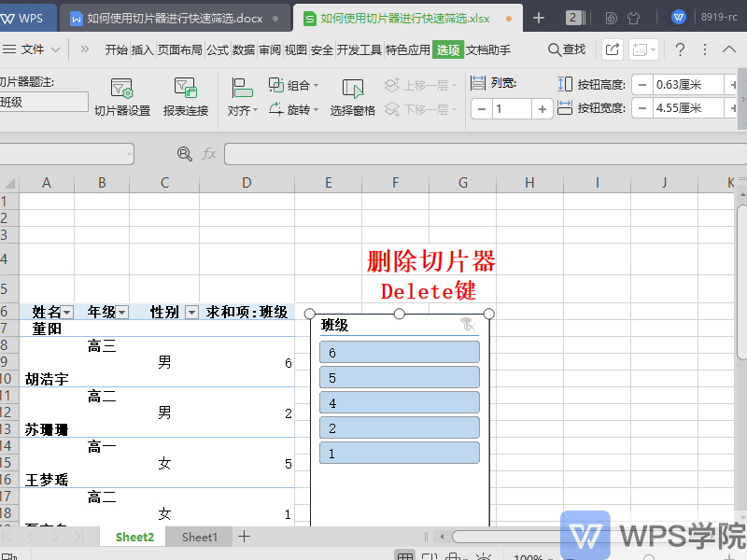Select the column D header

(247, 183)
